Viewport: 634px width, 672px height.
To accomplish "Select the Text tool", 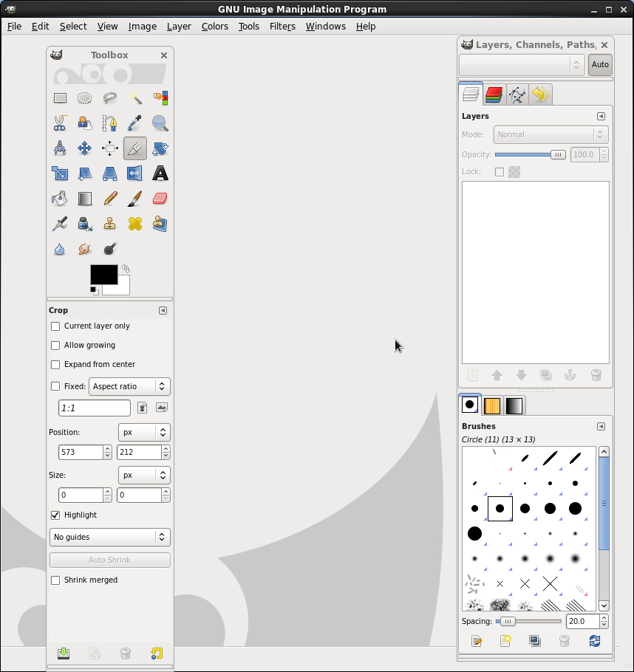I will click(160, 174).
